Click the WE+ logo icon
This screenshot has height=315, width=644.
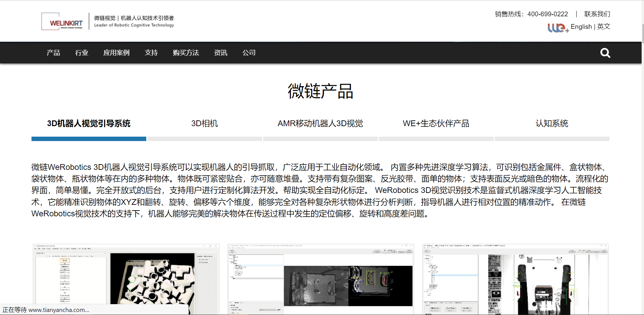point(558,27)
